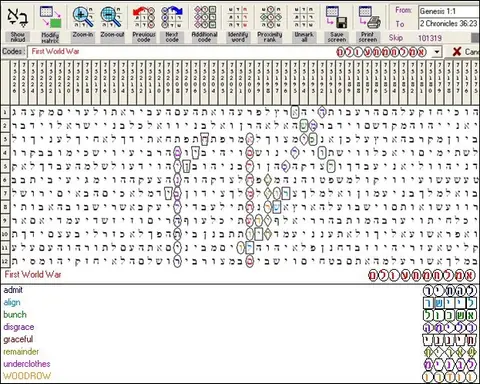The height and width of the screenshot is (384, 480).
Task: Select the Zoom-out magnifier icon
Action: click(112, 17)
